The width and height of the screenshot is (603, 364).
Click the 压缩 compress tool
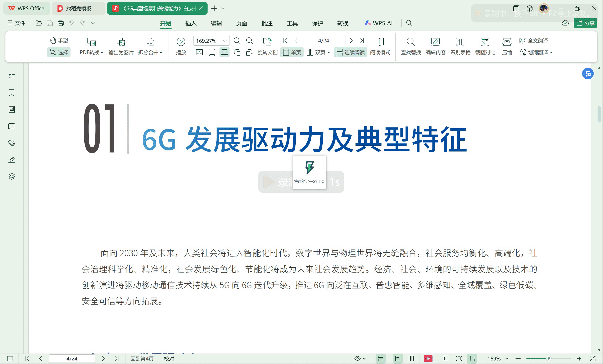pos(507,46)
